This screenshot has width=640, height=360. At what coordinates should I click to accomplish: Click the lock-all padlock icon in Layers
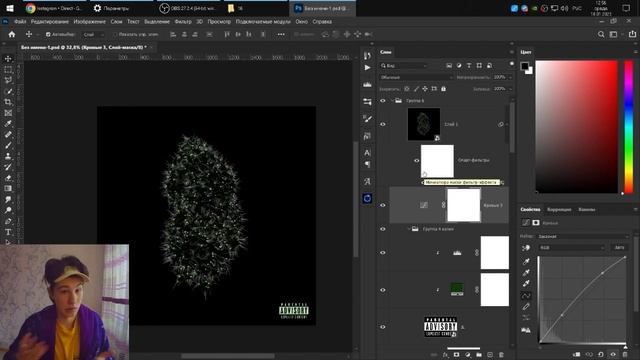tap(444, 89)
